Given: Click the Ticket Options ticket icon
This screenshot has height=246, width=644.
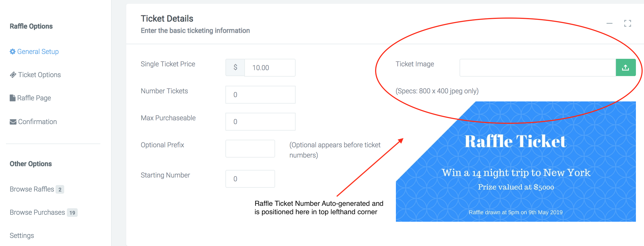Looking at the screenshot, I should coord(13,75).
